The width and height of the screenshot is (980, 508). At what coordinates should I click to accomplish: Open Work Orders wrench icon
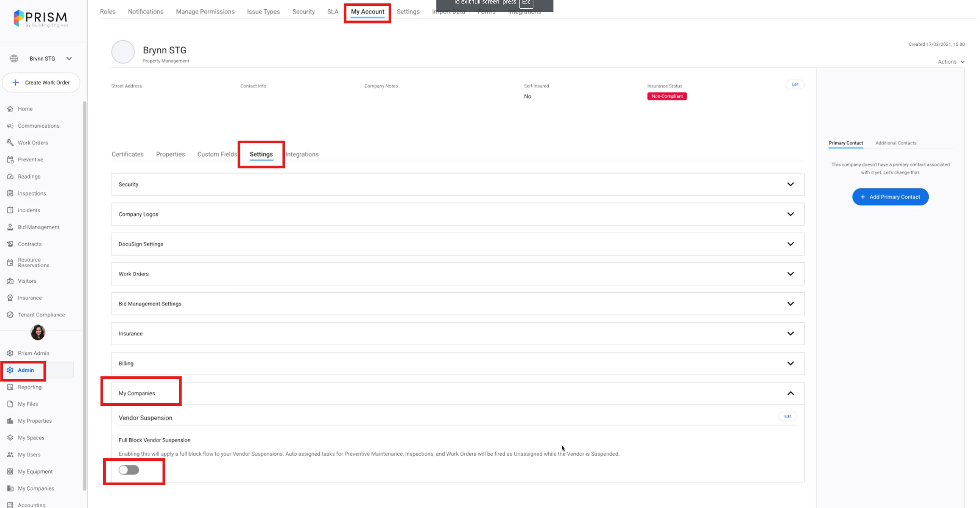(x=10, y=143)
